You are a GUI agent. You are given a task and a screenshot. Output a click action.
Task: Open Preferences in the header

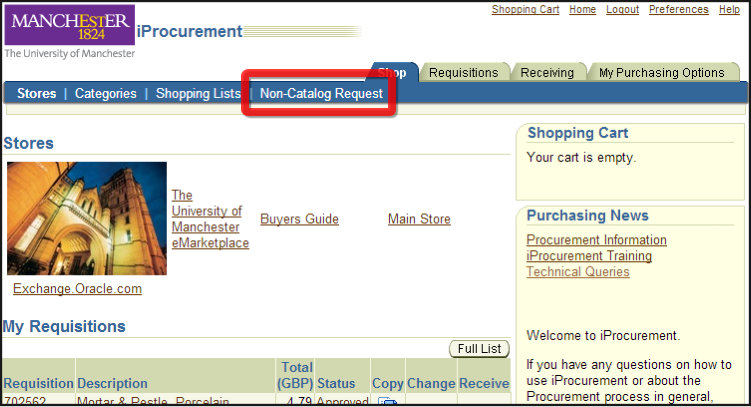tap(679, 10)
